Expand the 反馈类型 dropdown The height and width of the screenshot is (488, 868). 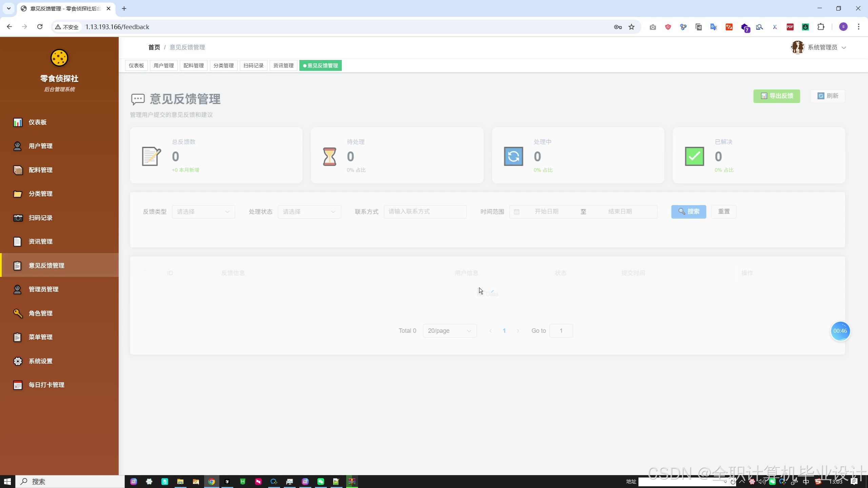click(203, 212)
